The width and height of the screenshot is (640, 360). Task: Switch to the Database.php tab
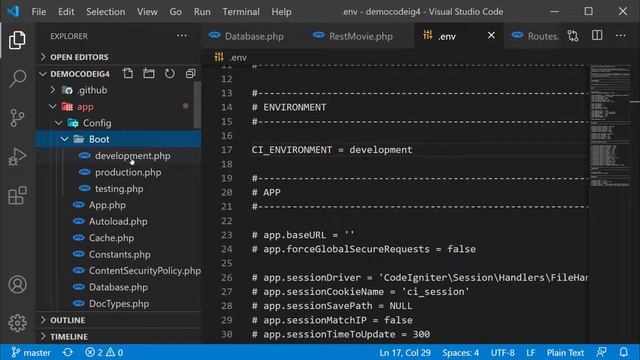pyautogui.click(x=253, y=36)
